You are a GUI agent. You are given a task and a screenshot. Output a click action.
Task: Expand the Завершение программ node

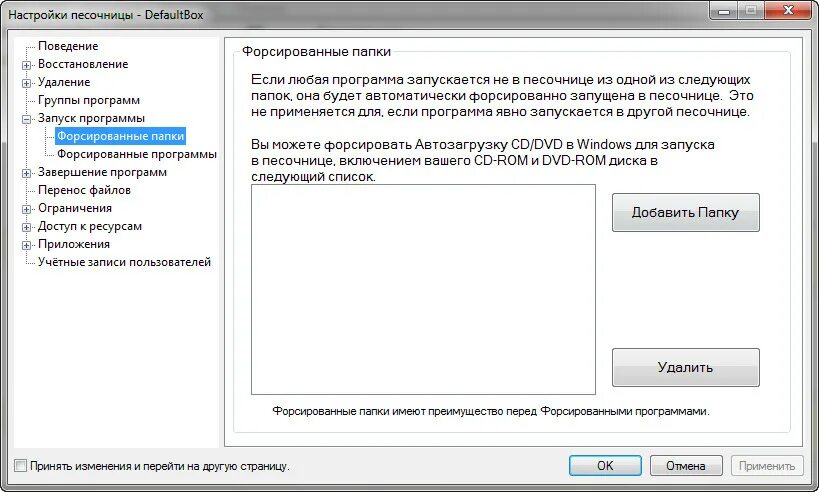[x=26, y=173]
